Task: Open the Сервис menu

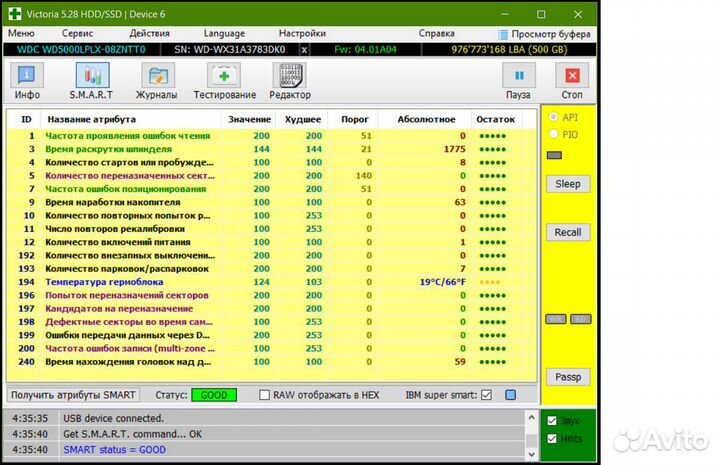Action: coord(77,34)
